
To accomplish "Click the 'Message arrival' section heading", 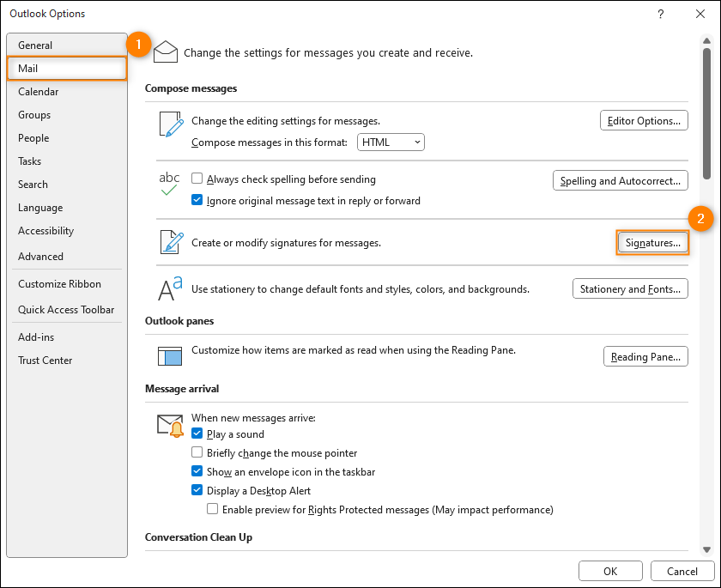I will click(x=182, y=389).
